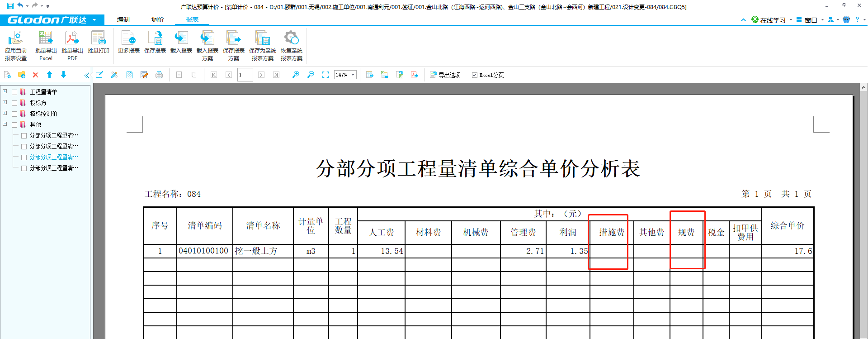Click the zoom out magnifier icon
The image size is (868, 339).
point(311,75)
